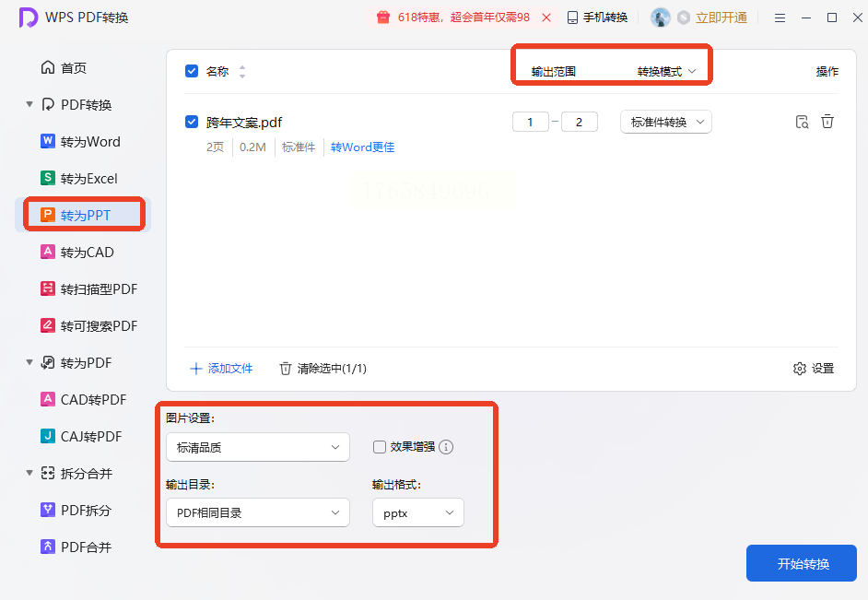Collapse the PDF转换 tree section
This screenshot has height=600, width=868.
tap(29, 104)
